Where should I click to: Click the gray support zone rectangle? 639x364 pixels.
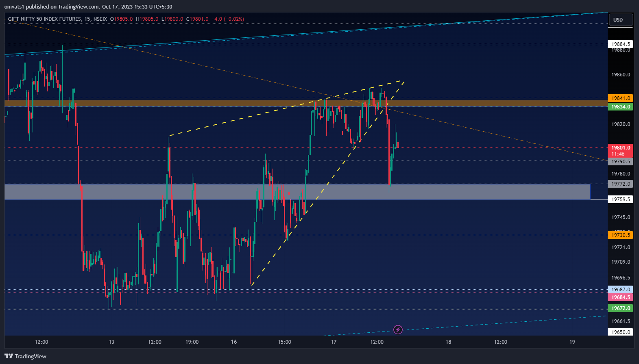tap(297, 191)
